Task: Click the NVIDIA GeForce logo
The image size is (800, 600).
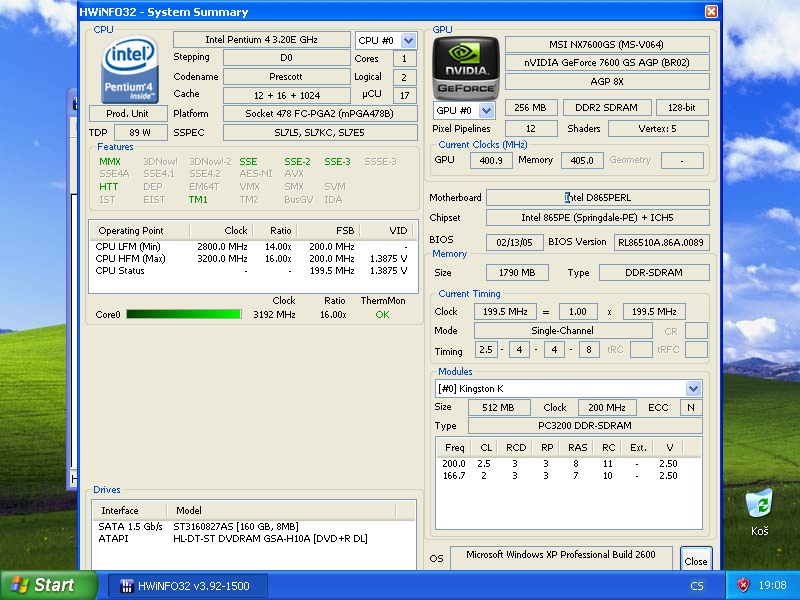Action: (x=466, y=68)
